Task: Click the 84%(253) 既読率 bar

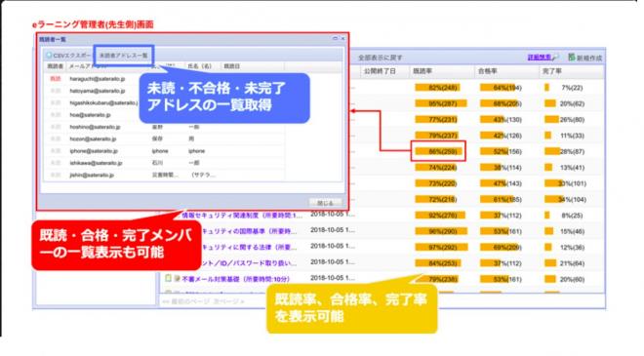Action: (x=438, y=263)
